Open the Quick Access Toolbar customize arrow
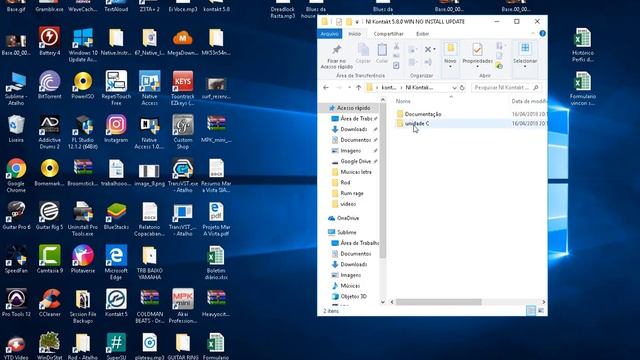The image size is (640, 360). [357, 22]
